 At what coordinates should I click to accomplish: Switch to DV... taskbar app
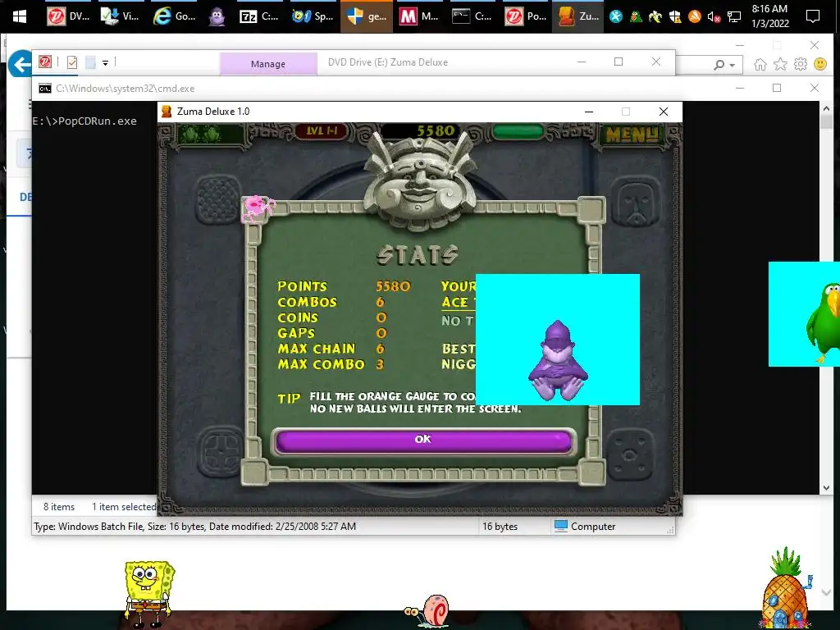68,16
